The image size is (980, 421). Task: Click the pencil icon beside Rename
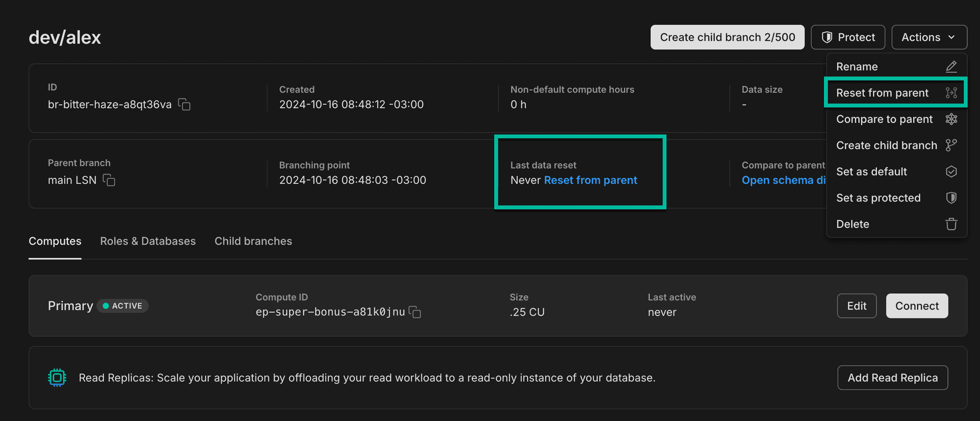tap(951, 67)
